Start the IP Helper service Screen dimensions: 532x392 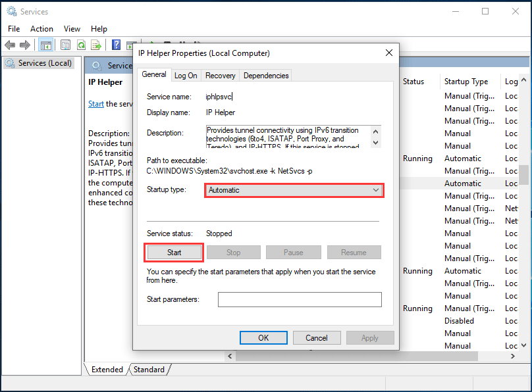coord(173,252)
